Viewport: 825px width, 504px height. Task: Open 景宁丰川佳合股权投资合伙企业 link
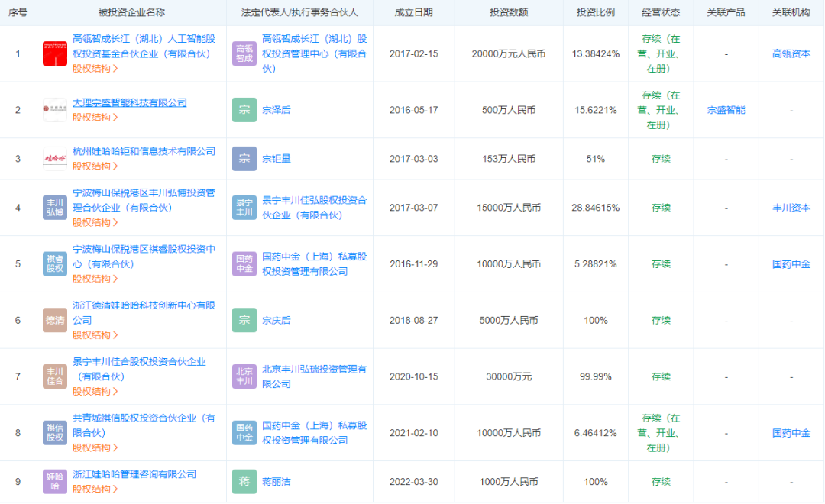click(140, 370)
